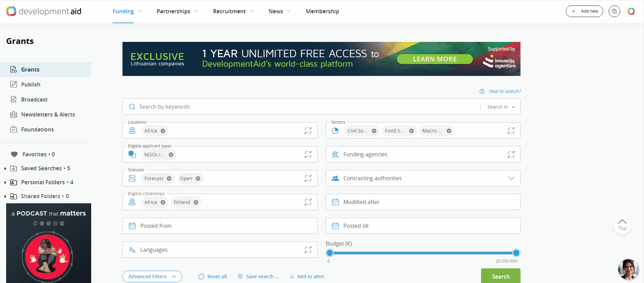Expand the Shared Folders tree

pos(5,196)
